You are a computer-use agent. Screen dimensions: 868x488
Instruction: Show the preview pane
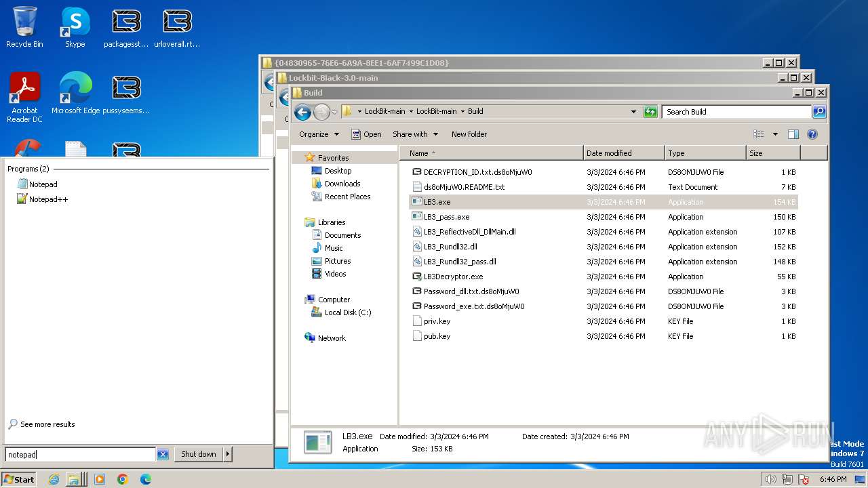pyautogui.click(x=793, y=134)
